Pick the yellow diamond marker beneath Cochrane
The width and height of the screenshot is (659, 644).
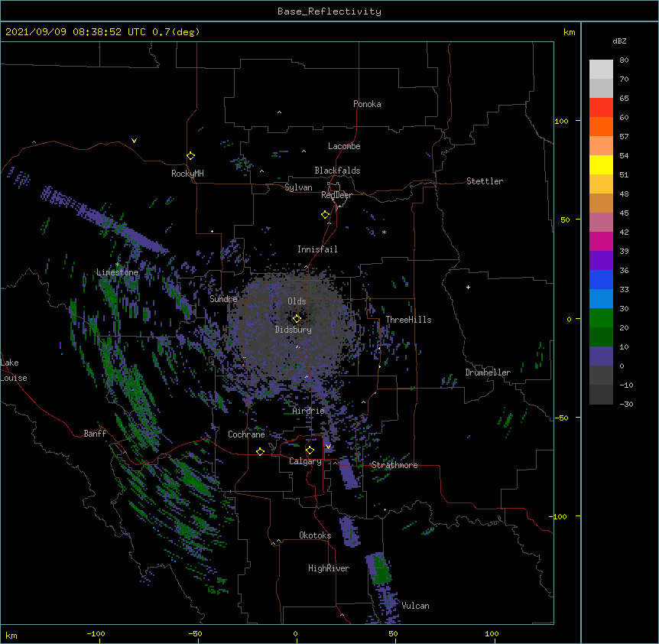tap(260, 451)
